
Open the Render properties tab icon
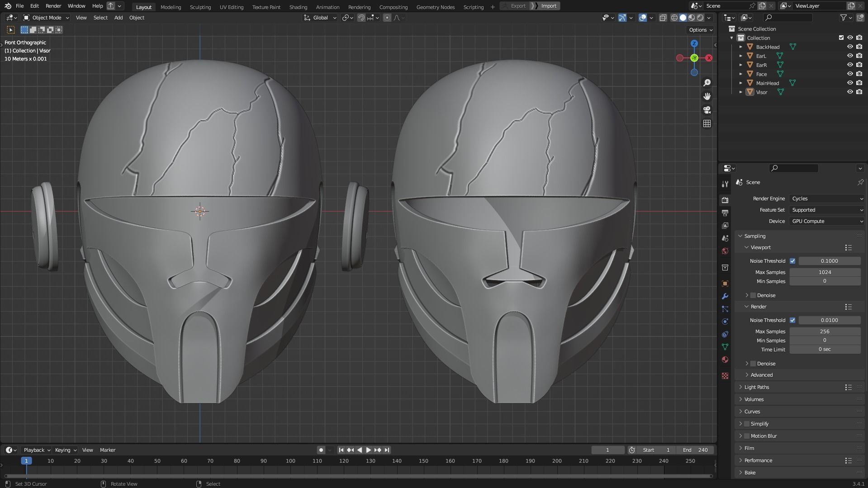point(725,200)
